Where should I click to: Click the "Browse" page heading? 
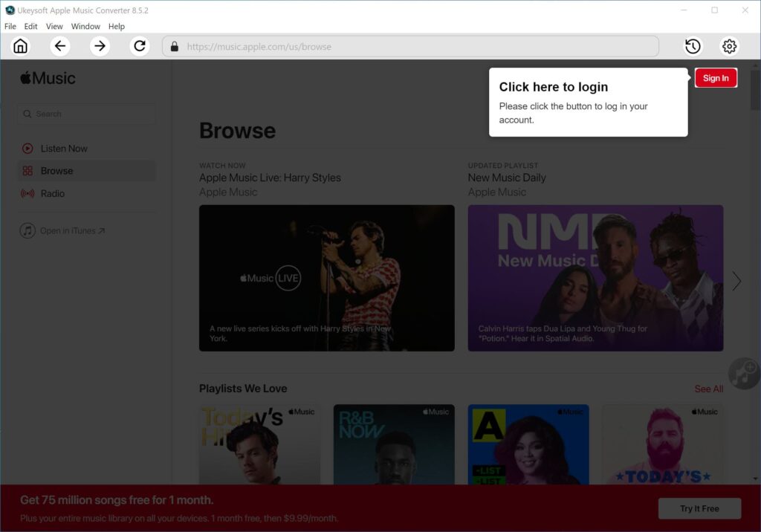(x=237, y=131)
